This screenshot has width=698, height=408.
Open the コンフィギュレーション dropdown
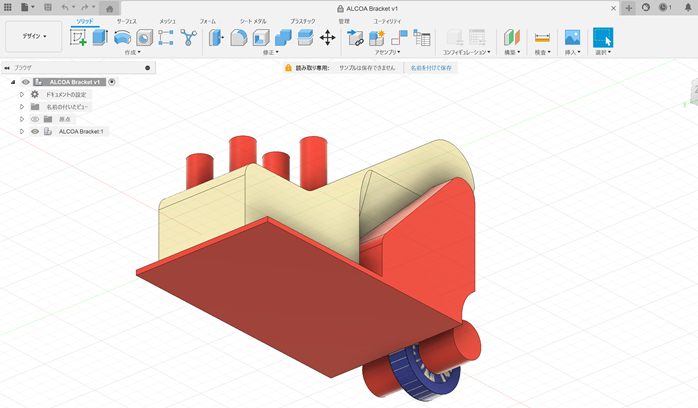pyautogui.click(x=466, y=53)
